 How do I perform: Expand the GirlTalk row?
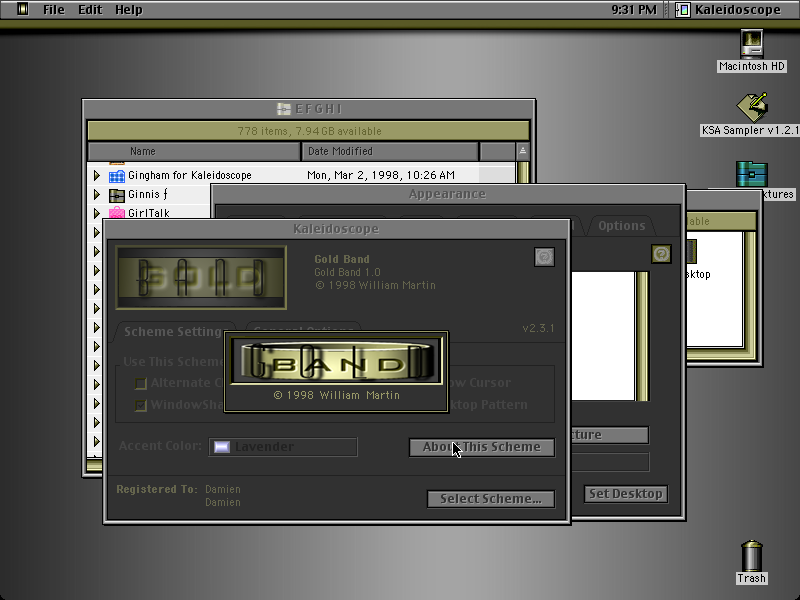pos(97,213)
